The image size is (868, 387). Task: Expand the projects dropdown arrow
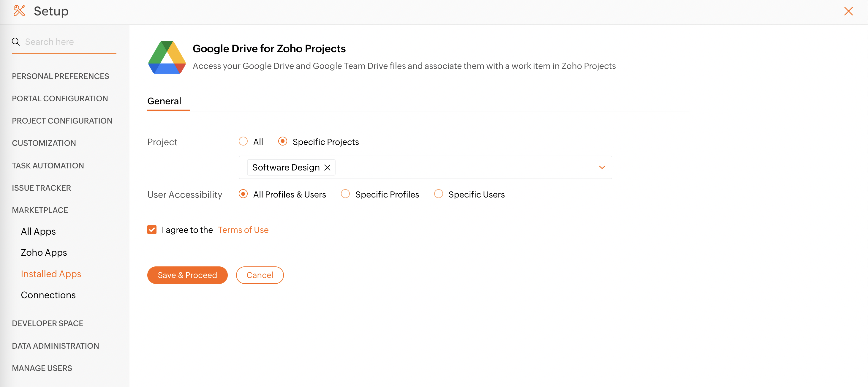point(602,168)
